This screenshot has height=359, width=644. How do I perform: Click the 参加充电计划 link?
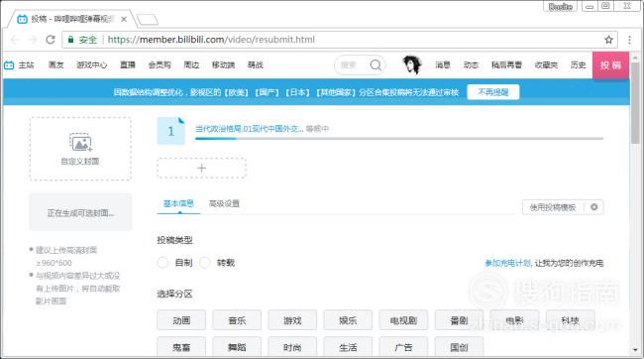[x=507, y=263]
